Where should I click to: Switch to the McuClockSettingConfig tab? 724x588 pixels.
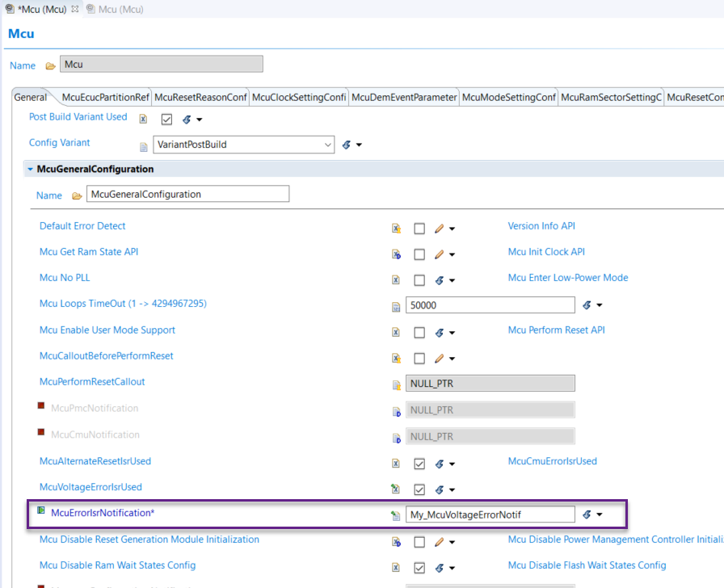tap(299, 98)
